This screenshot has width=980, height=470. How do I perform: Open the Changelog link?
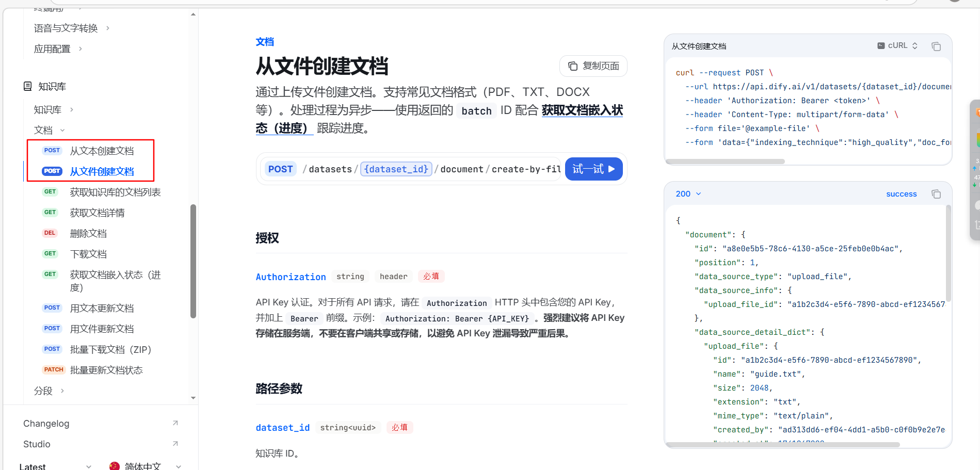[46, 423]
